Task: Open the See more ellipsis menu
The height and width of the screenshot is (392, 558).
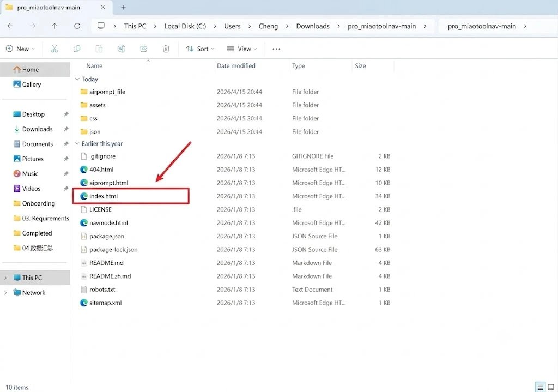Action: [x=276, y=49]
